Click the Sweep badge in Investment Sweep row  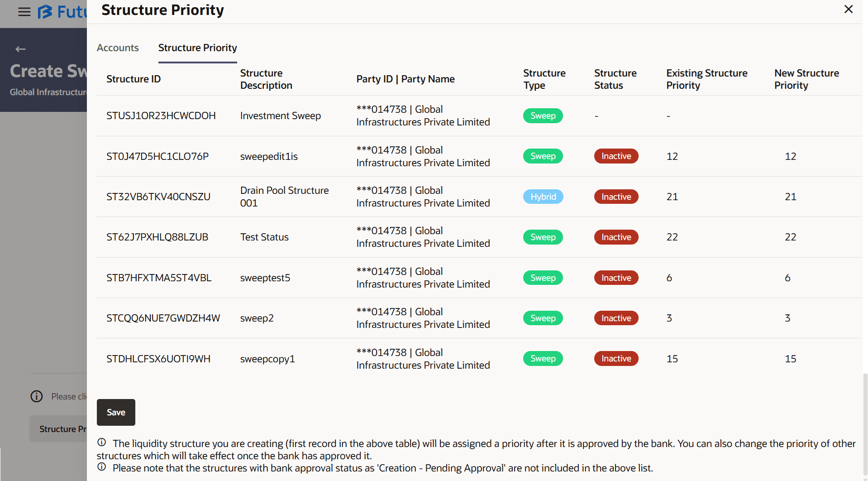pyautogui.click(x=543, y=115)
